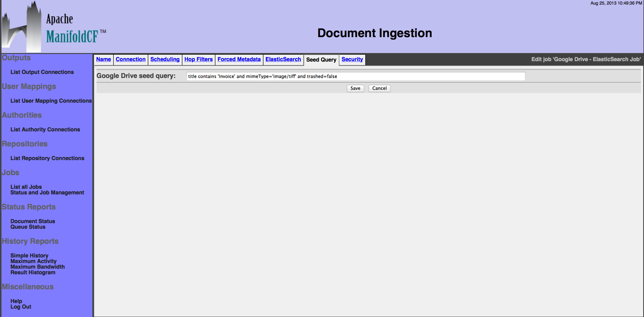Open the Help page

click(x=16, y=301)
